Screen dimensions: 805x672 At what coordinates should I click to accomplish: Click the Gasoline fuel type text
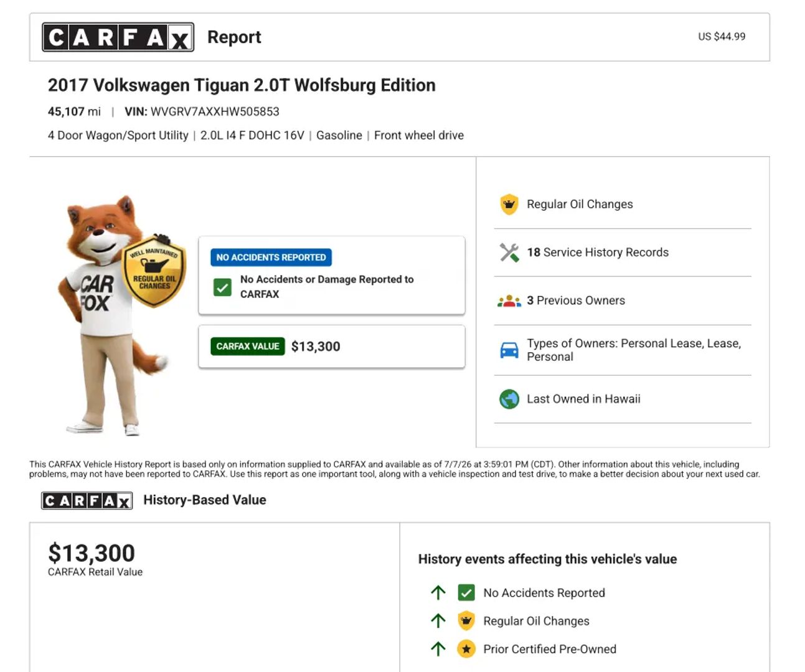click(339, 136)
